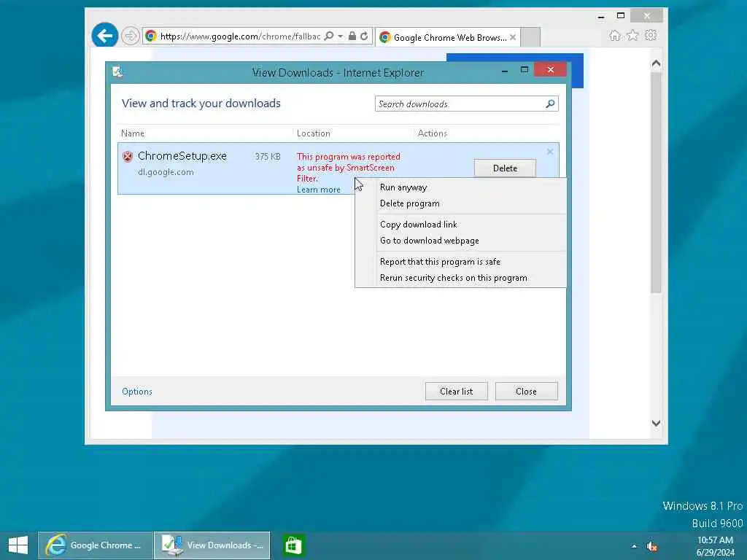Show hidden system tray icons
Image resolution: width=747 pixels, height=560 pixels.
tap(634, 547)
